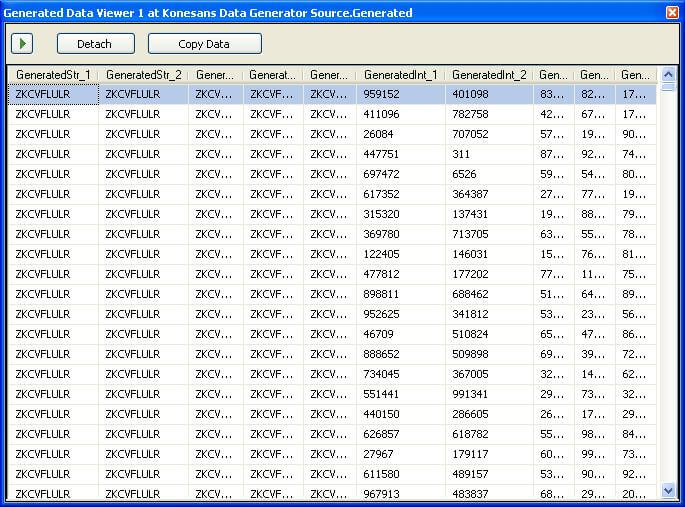Screen dimensions: 685x507
Task: Sort by GeneratedStr_1 column header
Action: point(53,75)
